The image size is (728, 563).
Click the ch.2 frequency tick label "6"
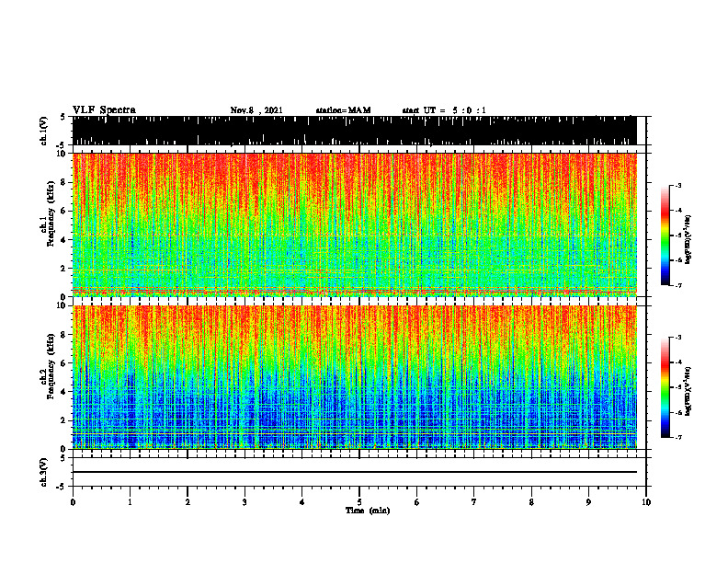64,363
